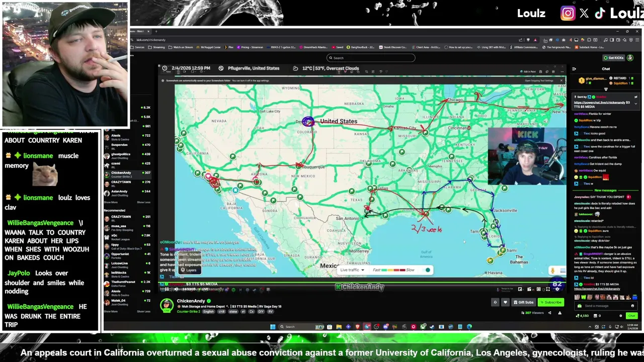
Task: Open the AsianAndy channel in sidebar
Action: pyautogui.click(x=127, y=193)
